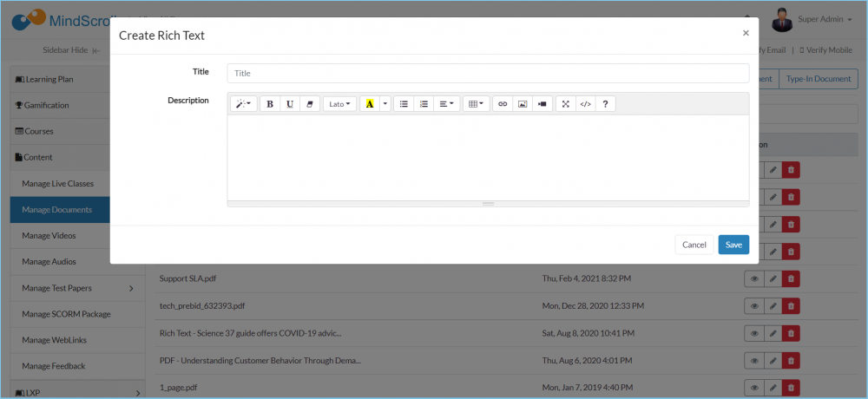Expand the Manage Test Papers chevron
This screenshot has width=868, height=399.
(131, 288)
